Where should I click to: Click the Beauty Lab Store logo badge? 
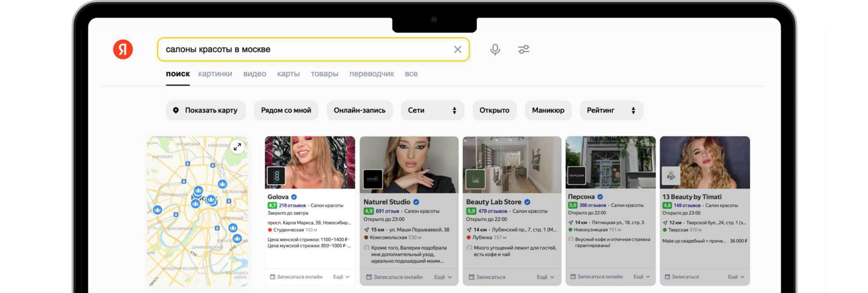pos(475,179)
